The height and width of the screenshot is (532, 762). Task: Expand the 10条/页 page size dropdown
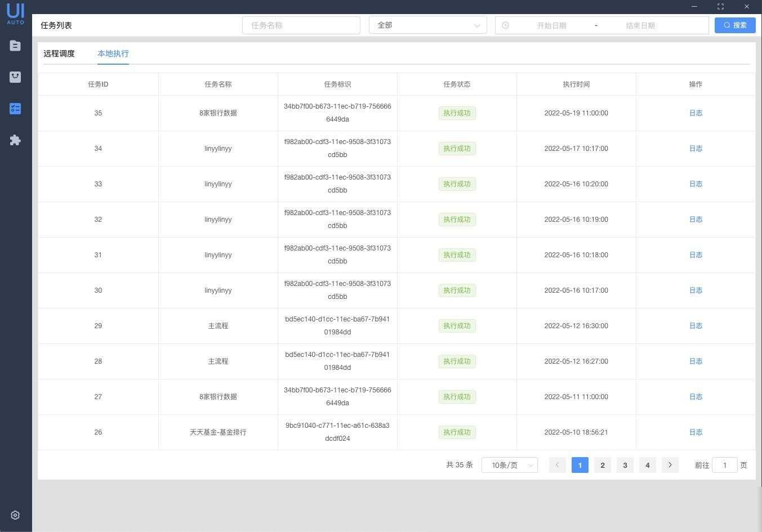[x=510, y=465]
